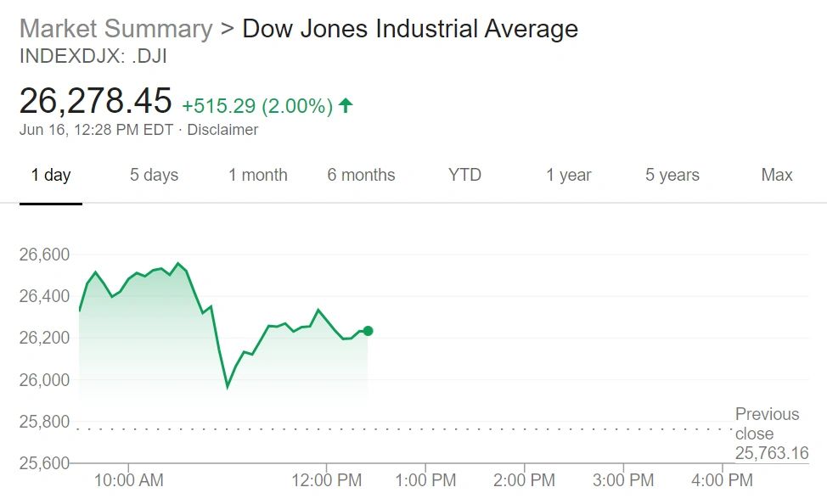View the 5 years chart
The height and width of the screenshot is (504, 827).
click(672, 176)
